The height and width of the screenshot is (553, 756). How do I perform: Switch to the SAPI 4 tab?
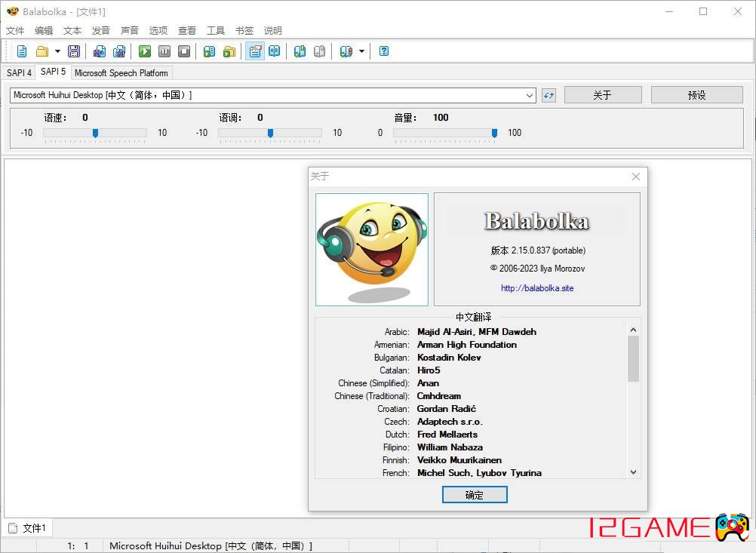pyautogui.click(x=19, y=72)
